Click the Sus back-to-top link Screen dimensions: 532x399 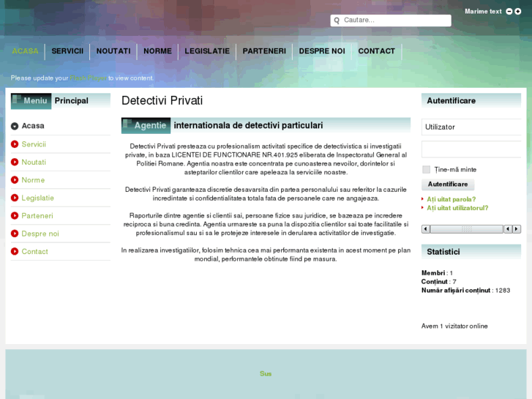[x=266, y=373]
